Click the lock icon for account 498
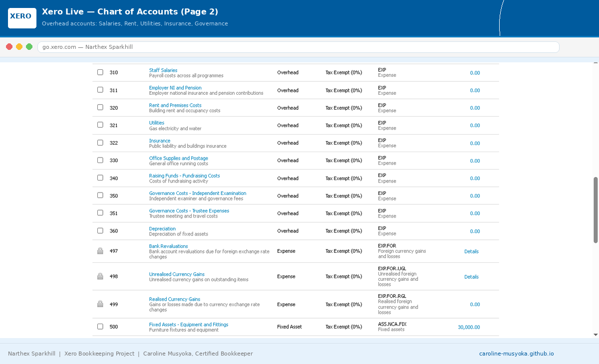Image resolution: width=599 pixels, height=364 pixels. (x=100, y=276)
